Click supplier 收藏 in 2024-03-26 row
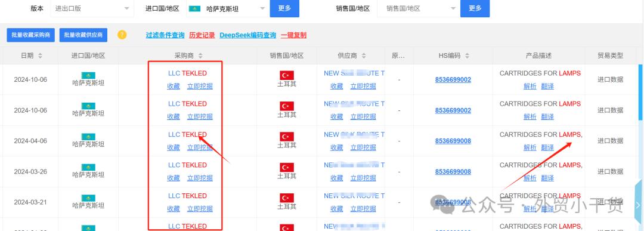 click(x=337, y=178)
